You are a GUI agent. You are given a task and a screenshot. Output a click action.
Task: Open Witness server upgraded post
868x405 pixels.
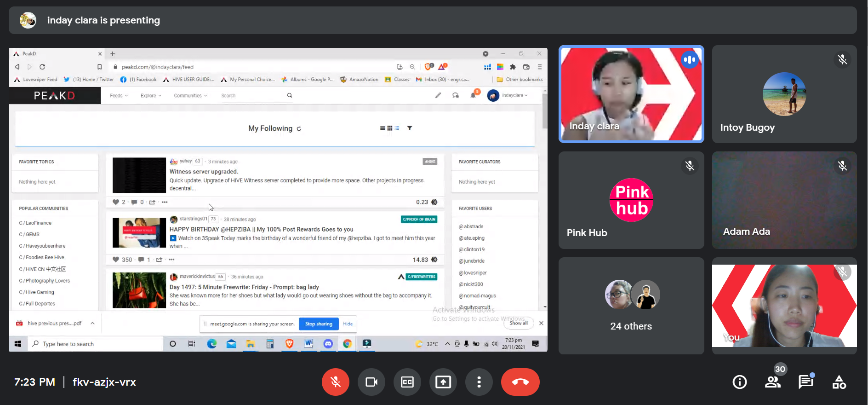pos(204,172)
